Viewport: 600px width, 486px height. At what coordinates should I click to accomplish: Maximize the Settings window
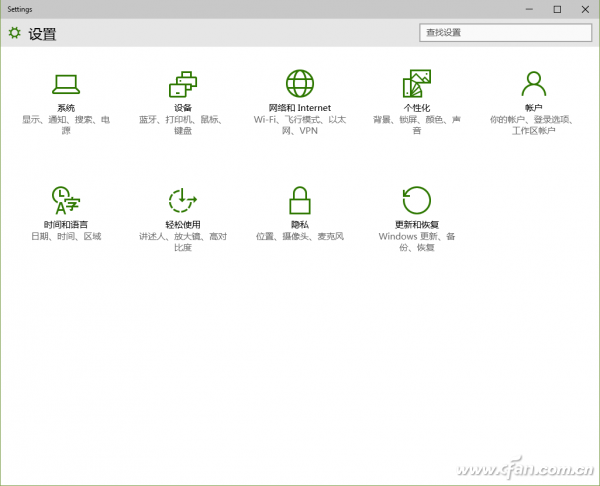pyautogui.click(x=558, y=9)
